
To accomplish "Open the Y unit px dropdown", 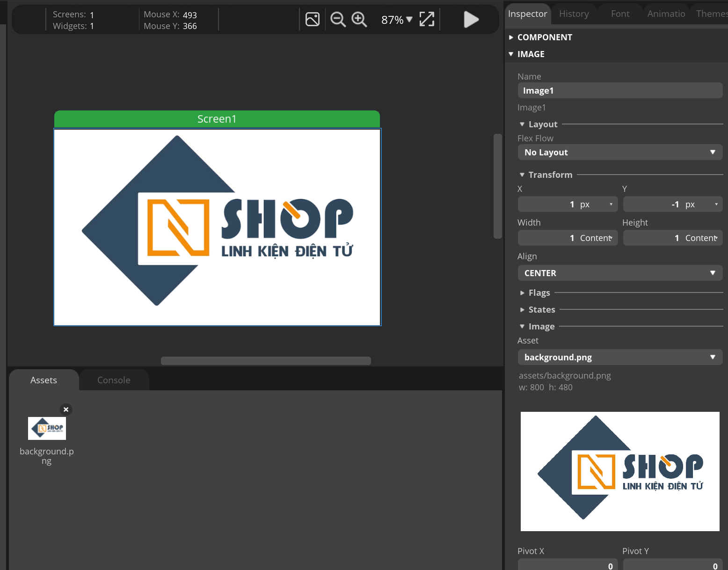I will click(702, 204).
